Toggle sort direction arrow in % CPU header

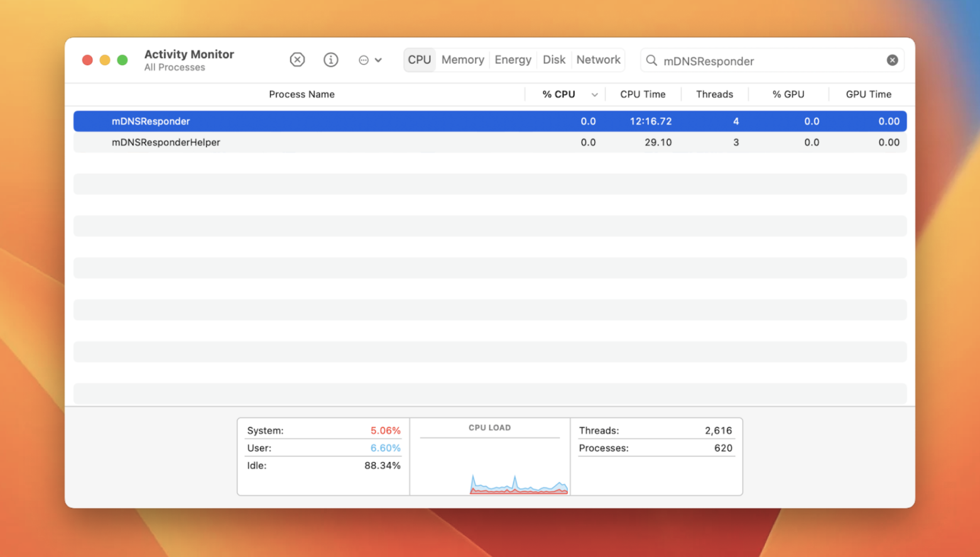pos(594,95)
